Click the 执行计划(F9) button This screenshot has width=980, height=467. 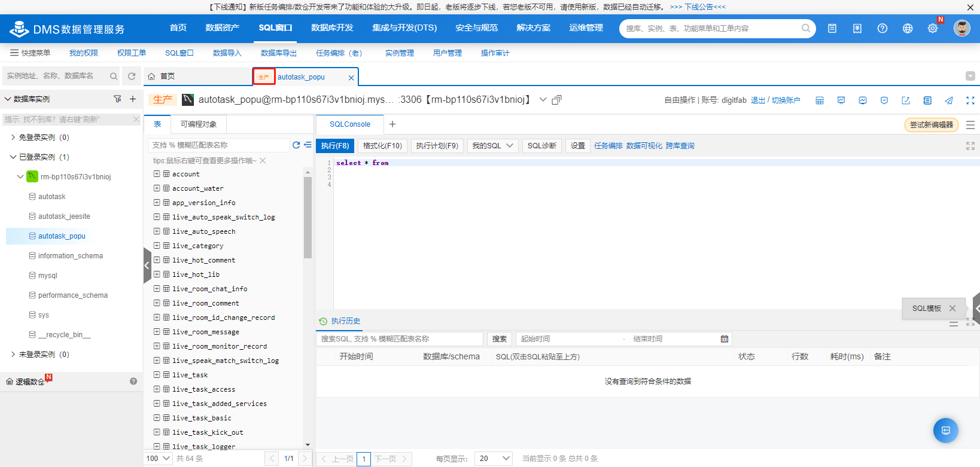437,146
